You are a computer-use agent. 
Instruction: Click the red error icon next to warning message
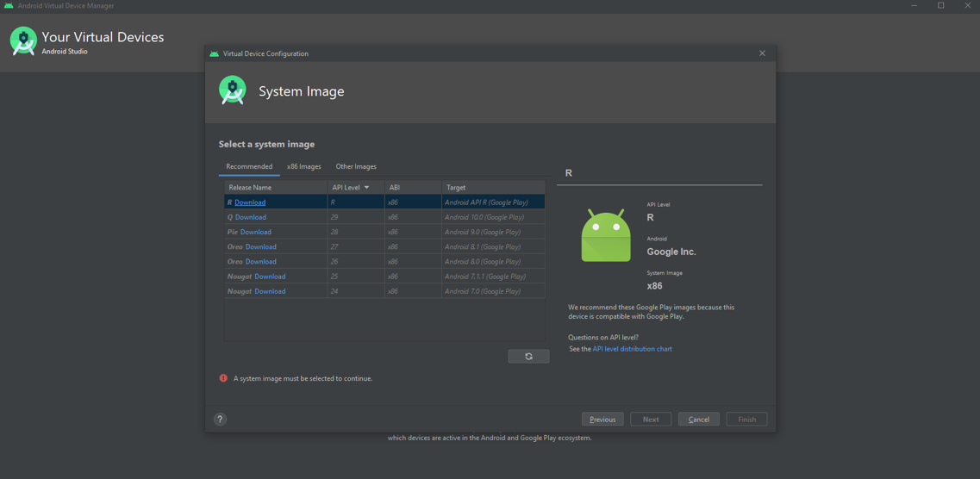tap(223, 378)
